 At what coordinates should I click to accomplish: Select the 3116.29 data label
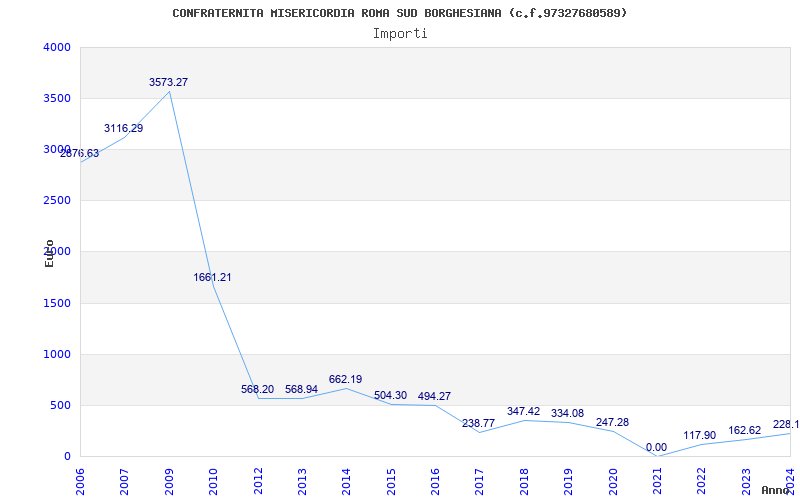click(123, 129)
